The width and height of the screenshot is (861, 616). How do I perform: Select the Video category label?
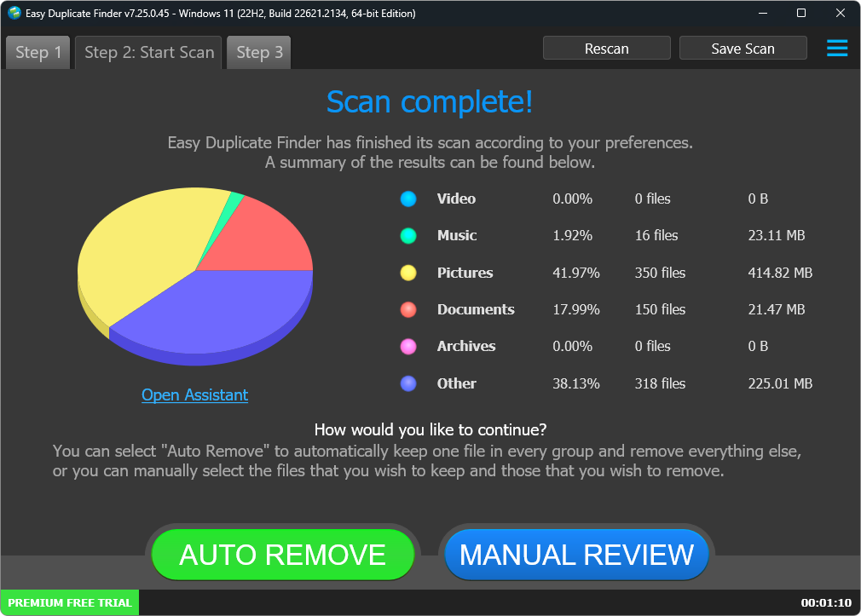click(x=456, y=199)
